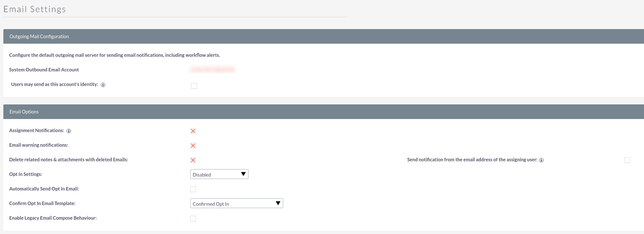Toggle Email warning notifications checkbox
This screenshot has width=644, height=234.
pyautogui.click(x=193, y=146)
